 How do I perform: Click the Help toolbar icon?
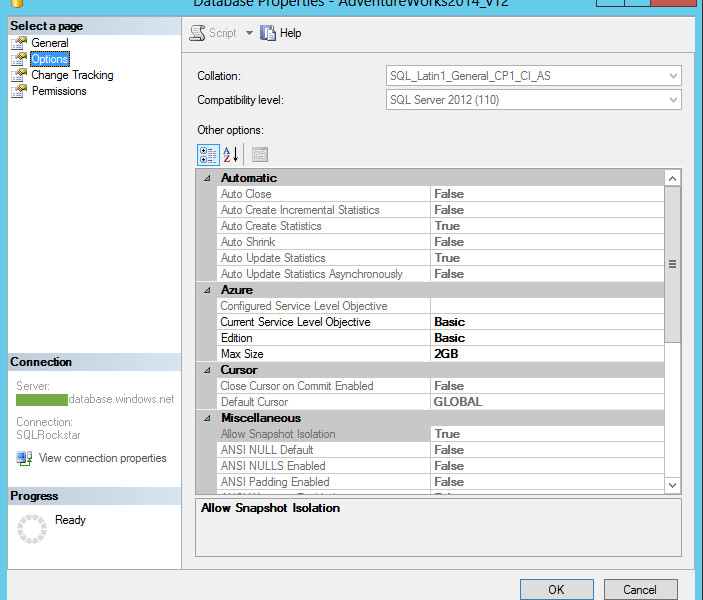268,33
